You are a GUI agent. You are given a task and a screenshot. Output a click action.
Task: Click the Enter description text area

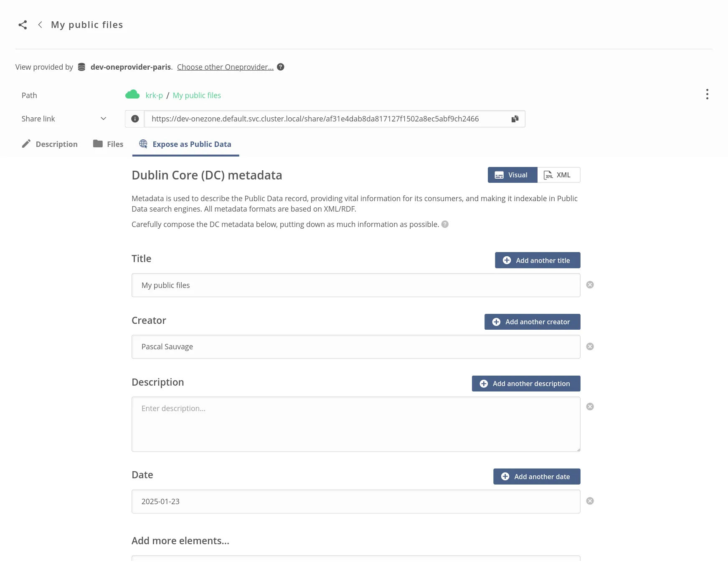tap(355, 424)
